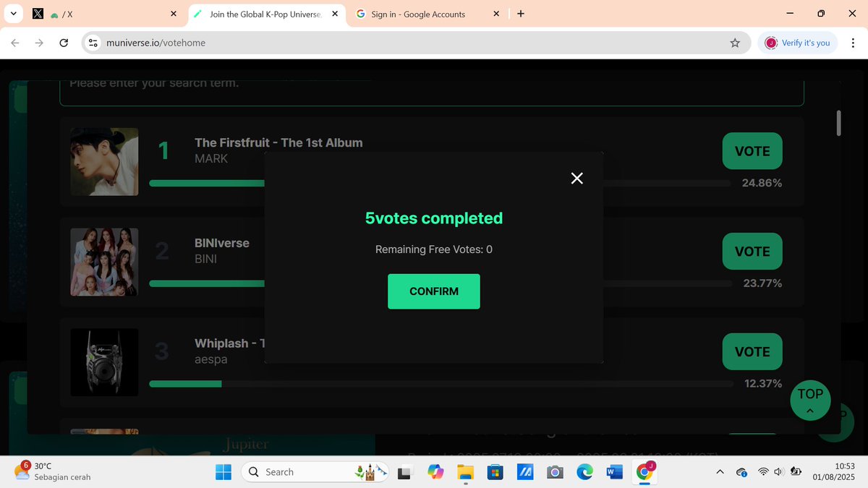Open Microsoft Word from taskbar
868x488 pixels.
pyautogui.click(x=614, y=472)
